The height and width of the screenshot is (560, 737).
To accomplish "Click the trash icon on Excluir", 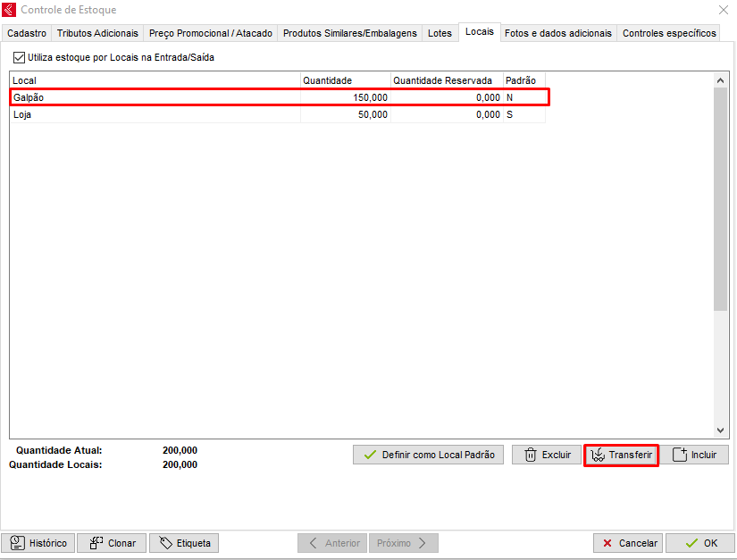I will (x=530, y=455).
